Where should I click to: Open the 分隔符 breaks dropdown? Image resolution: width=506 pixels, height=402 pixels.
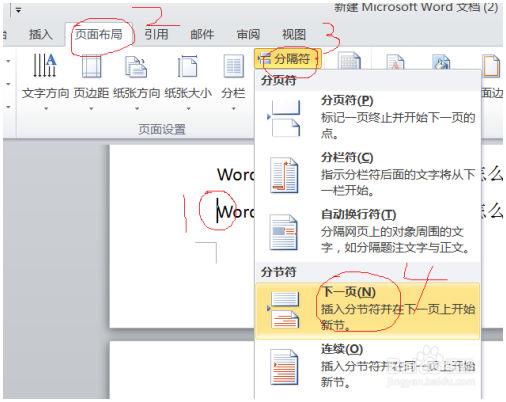coord(288,59)
